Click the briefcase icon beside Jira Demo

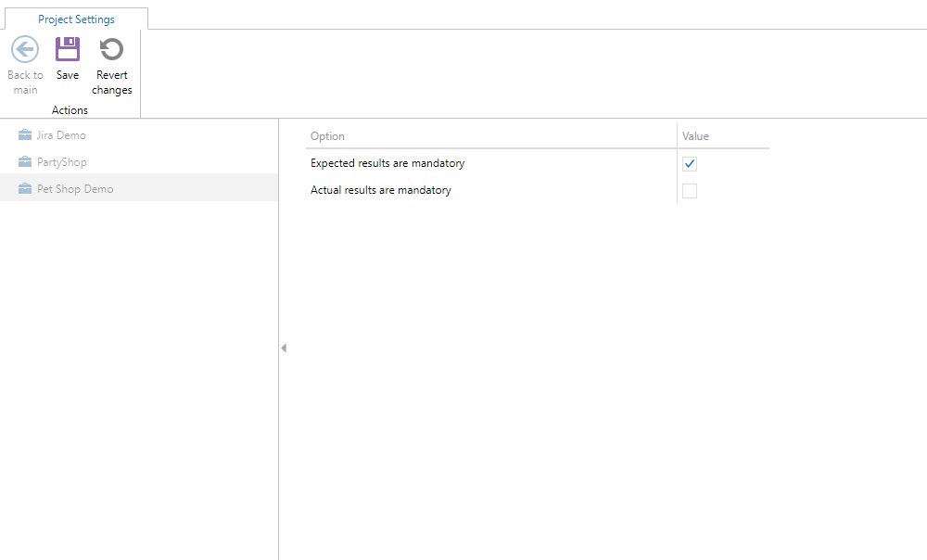tap(25, 135)
